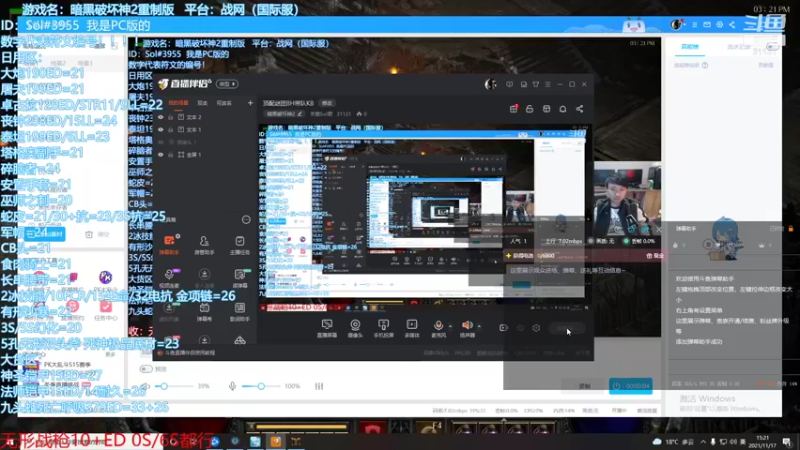800x450 pixels.
Task: Show hidden system tray icons chevron
Action: [703, 442]
